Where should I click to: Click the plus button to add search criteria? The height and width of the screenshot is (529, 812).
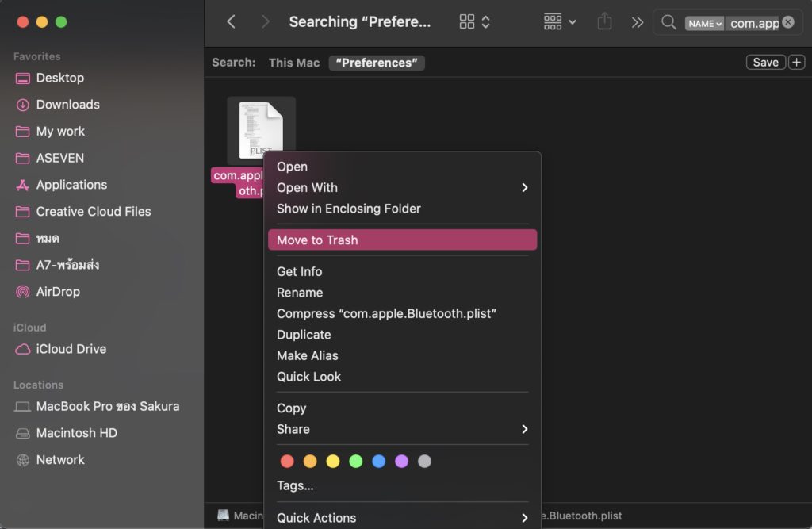point(796,63)
